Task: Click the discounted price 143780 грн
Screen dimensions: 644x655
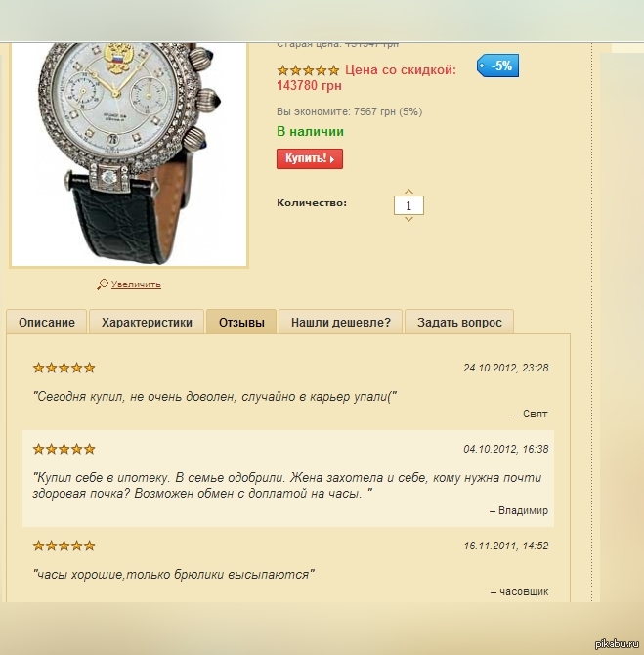Action: 309,86
